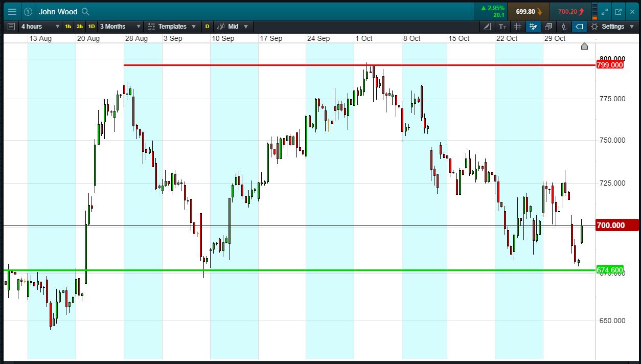The height and width of the screenshot is (364, 641).
Task: Click the John Wood instrument title
Action: (x=58, y=11)
